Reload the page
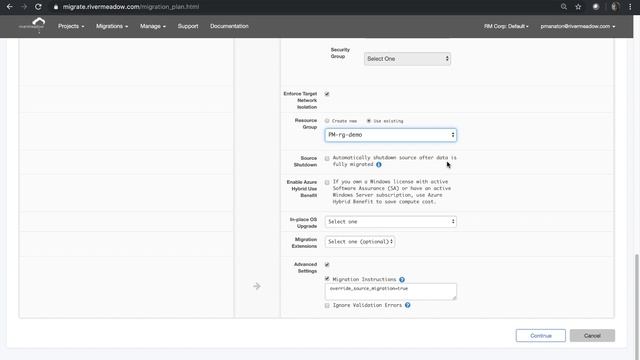Viewport: 640px width, 360px height. click(38, 7)
